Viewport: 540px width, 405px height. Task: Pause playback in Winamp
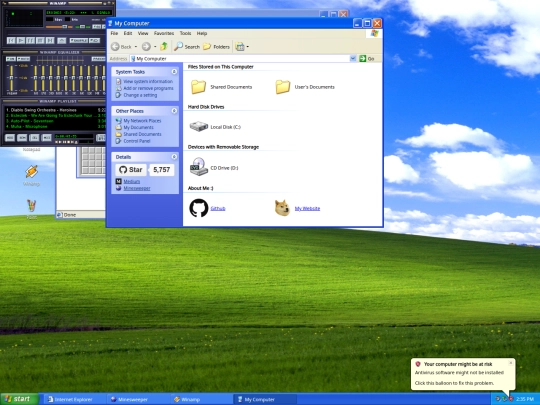click(30, 40)
